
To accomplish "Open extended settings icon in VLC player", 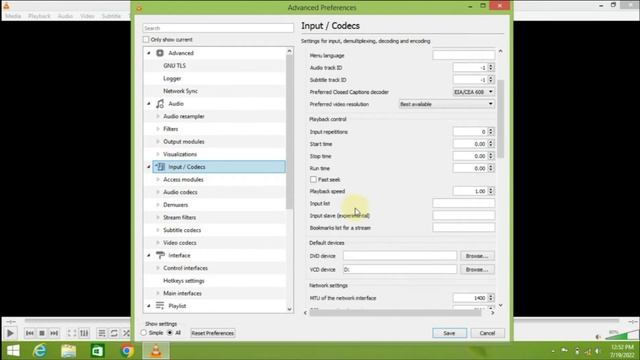I will coord(84,333).
